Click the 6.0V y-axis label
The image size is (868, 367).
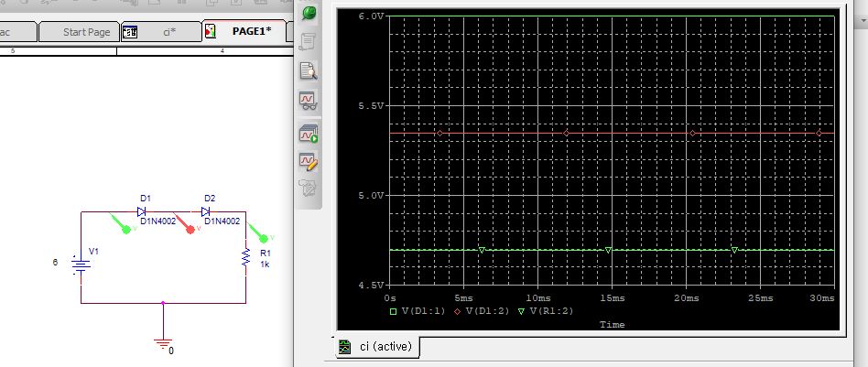pos(370,16)
